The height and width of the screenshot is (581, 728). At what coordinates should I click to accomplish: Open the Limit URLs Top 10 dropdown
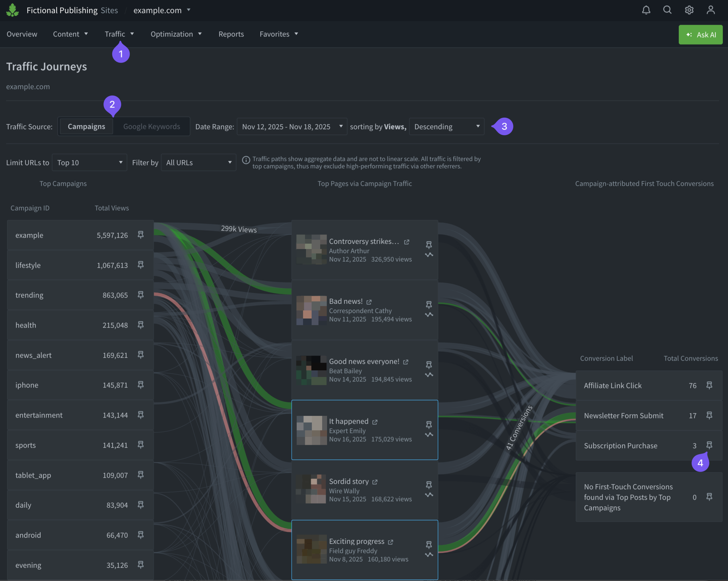tap(90, 163)
